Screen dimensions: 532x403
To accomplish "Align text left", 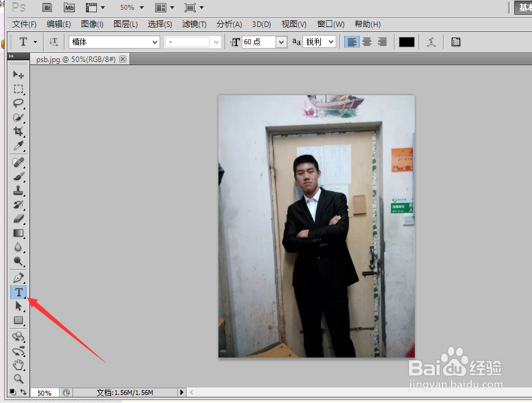I will coord(352,42).
